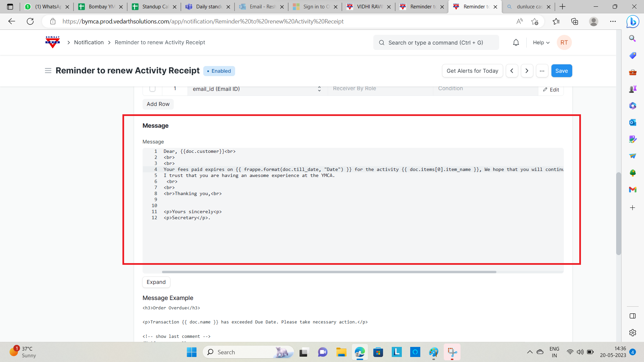Viewport: 644px width, 362px height.
Task: Click the RT user avatar
Action: click(x=564, y=43)
